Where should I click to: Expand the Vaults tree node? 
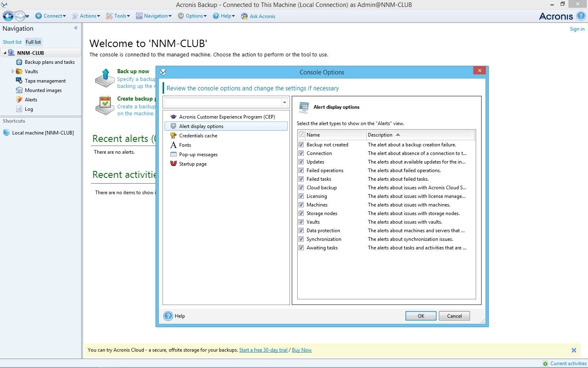click(13, 72)
